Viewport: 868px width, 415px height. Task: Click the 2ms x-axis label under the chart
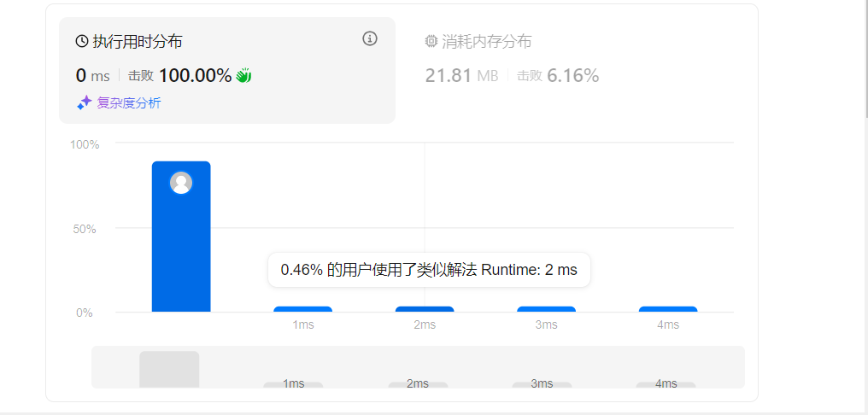(x=425, y=324)
